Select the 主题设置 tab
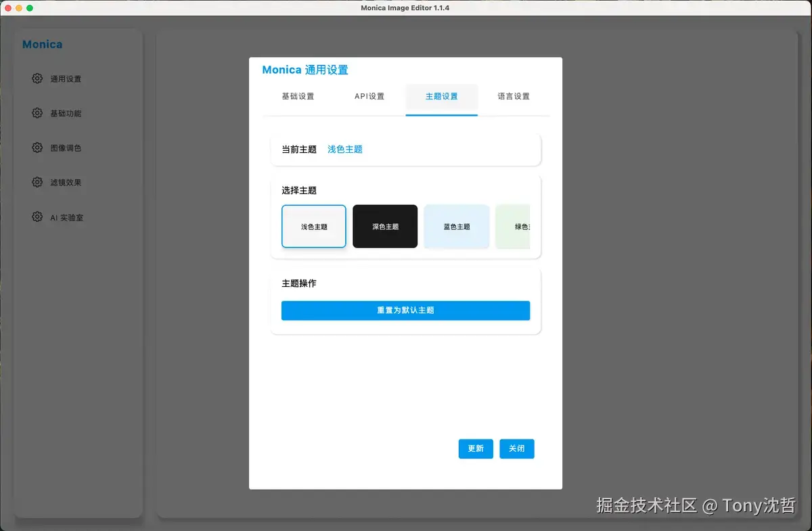 (x=441, y=96)
